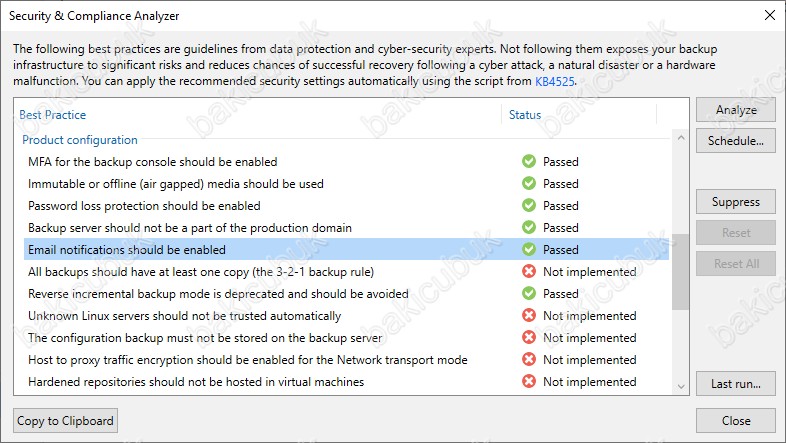Click the Analyze button
This screenshot has height=443, width=786.
tap(735, 110)
